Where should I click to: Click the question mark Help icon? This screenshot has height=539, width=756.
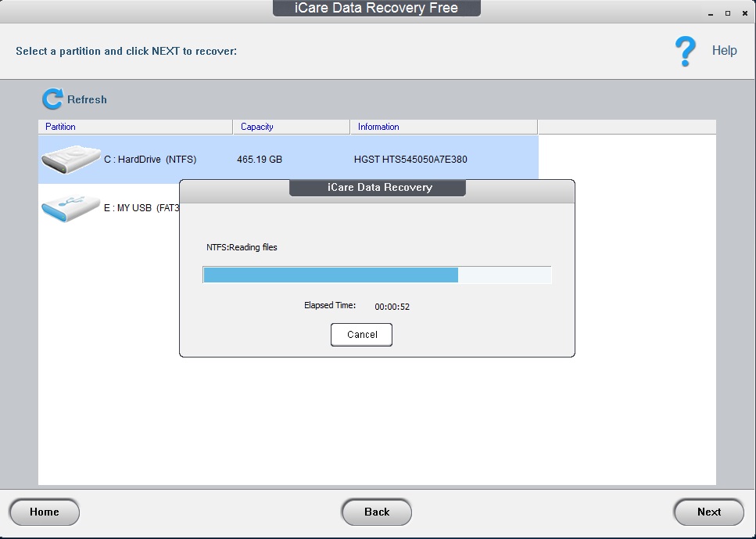[x=685, y=49]
